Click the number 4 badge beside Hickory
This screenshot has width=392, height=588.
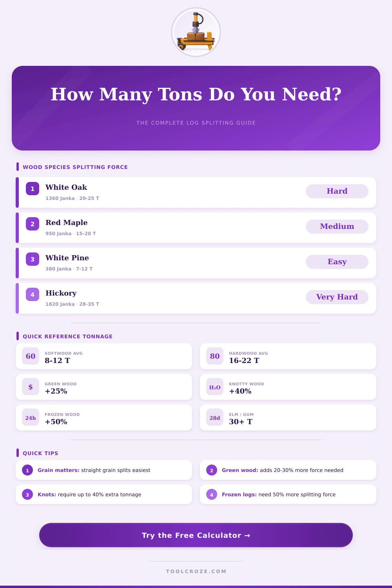(x=33, y=294)
